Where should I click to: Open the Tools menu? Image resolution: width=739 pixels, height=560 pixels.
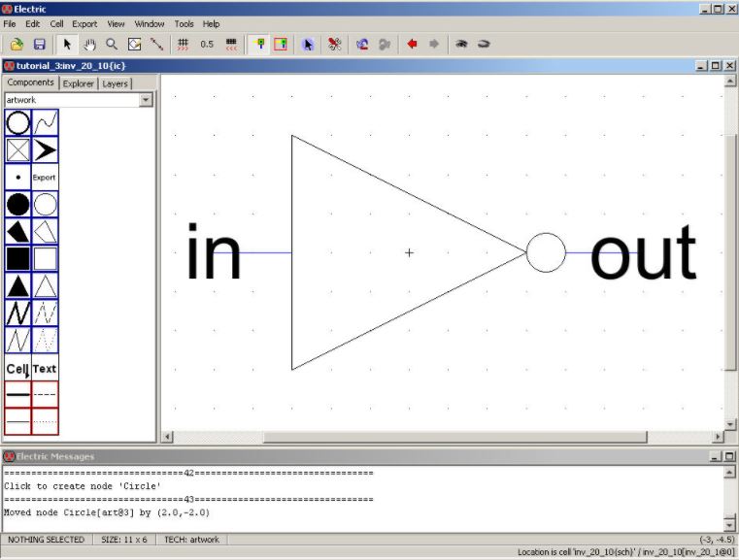[x=184, y=23]
